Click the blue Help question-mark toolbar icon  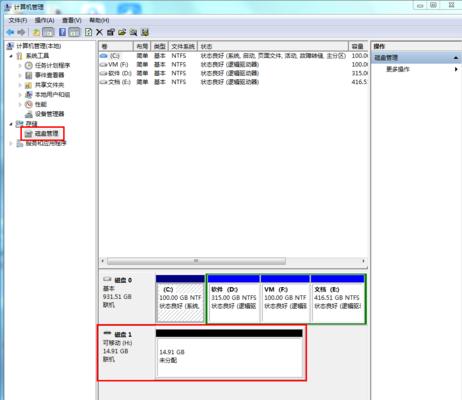62,32
